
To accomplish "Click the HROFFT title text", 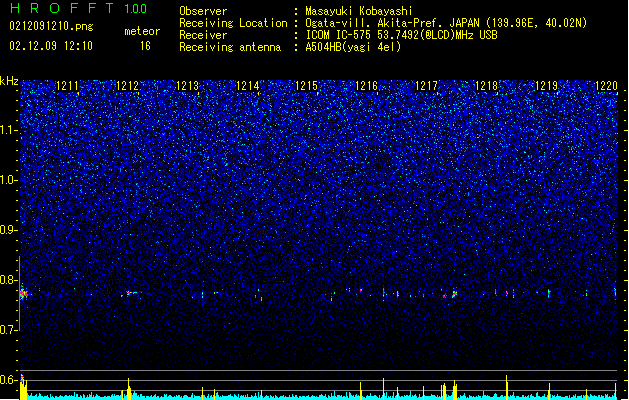I will click(63, 8).
